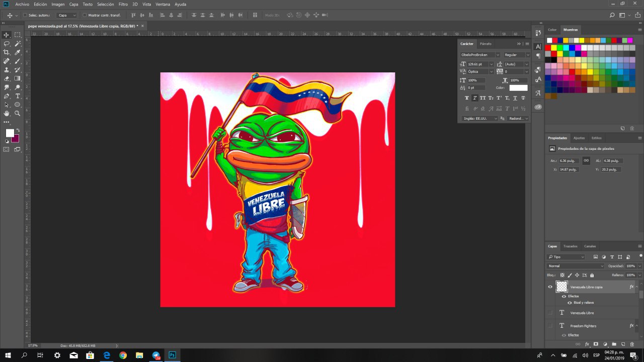Show the Venezuela Libre text layer
The image size is (644, 362).
[550, 313]
